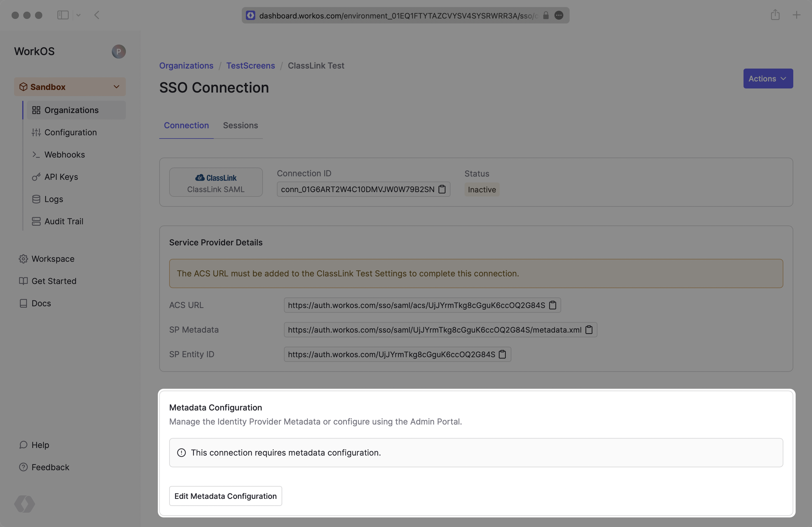
Task: Open Webhooks in the sidebar
Action: click(x=64, y=155)
